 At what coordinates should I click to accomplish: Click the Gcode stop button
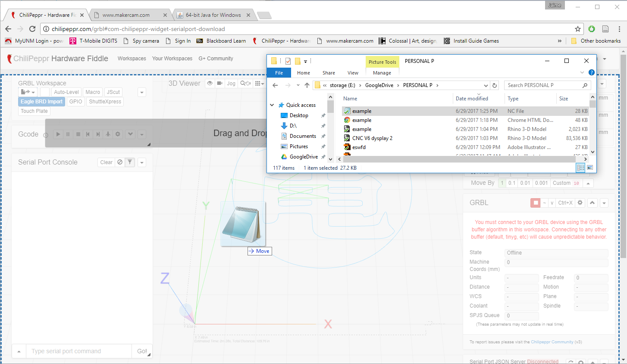pos(78,134)
